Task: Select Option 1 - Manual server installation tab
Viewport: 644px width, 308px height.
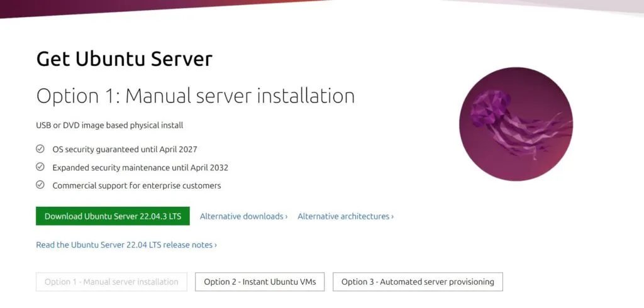Action: [111, 282]
